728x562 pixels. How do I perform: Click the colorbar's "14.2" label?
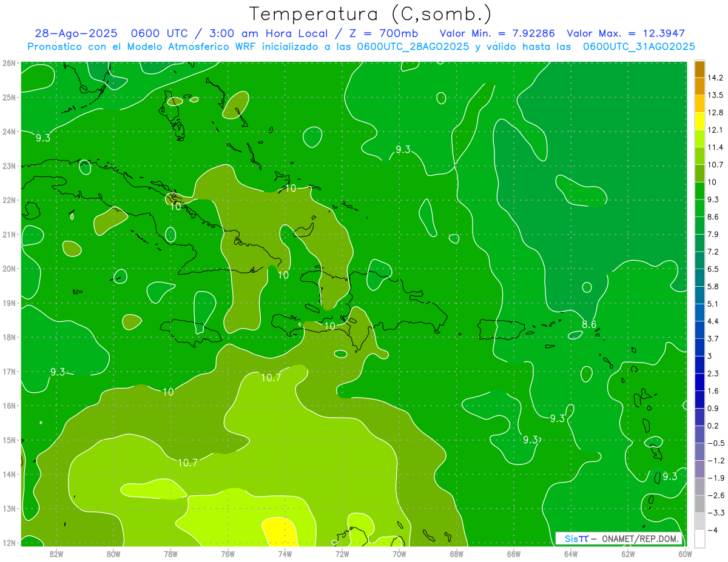pos(716,78)
